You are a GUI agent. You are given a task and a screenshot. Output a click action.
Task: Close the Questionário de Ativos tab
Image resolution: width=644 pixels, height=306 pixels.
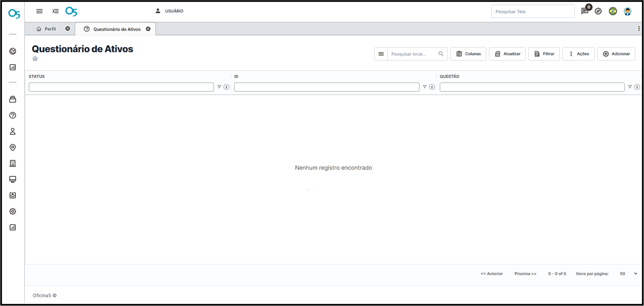(148, 29)
